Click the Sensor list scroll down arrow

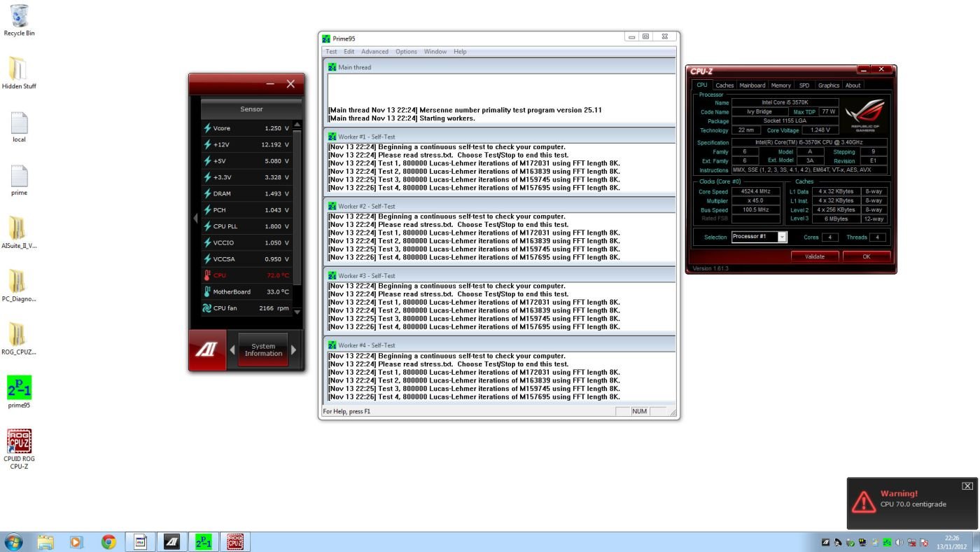[x=297, y=312]
